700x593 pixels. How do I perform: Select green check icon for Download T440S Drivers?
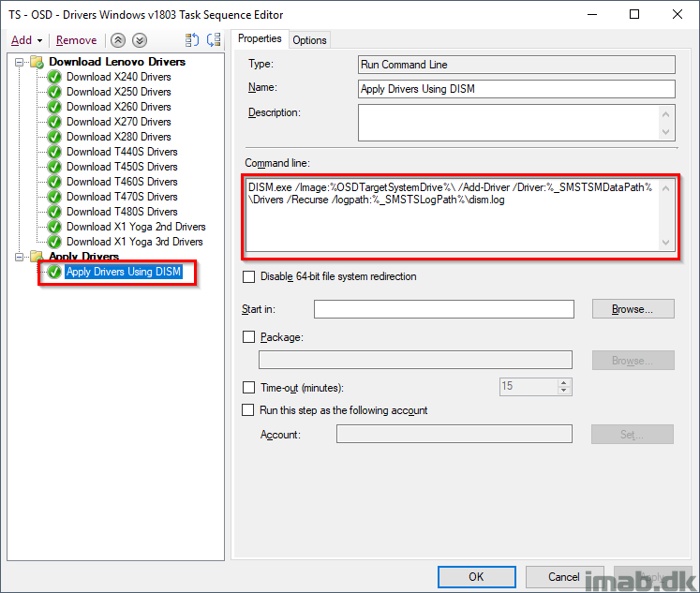[54, 152]
